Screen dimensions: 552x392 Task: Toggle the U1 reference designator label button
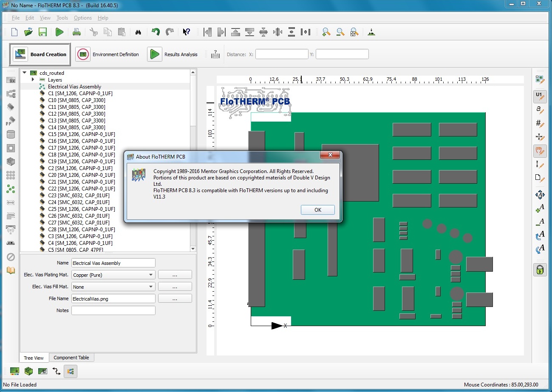point(540,96)
